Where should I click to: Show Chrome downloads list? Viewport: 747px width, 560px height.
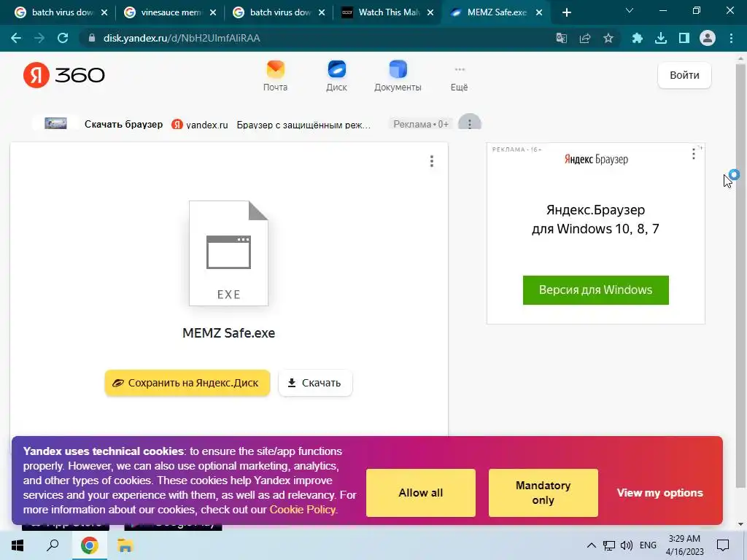(661, 38)
